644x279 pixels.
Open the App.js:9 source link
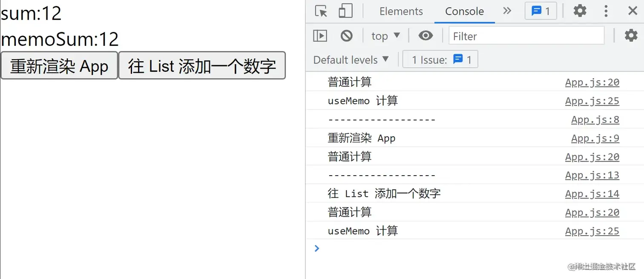pyautogui.click(x=595, y=138)
